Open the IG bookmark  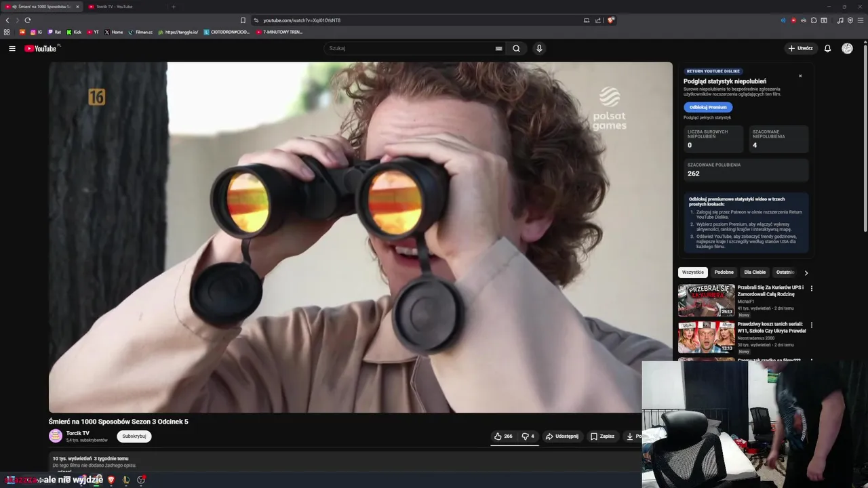[36, 32]
